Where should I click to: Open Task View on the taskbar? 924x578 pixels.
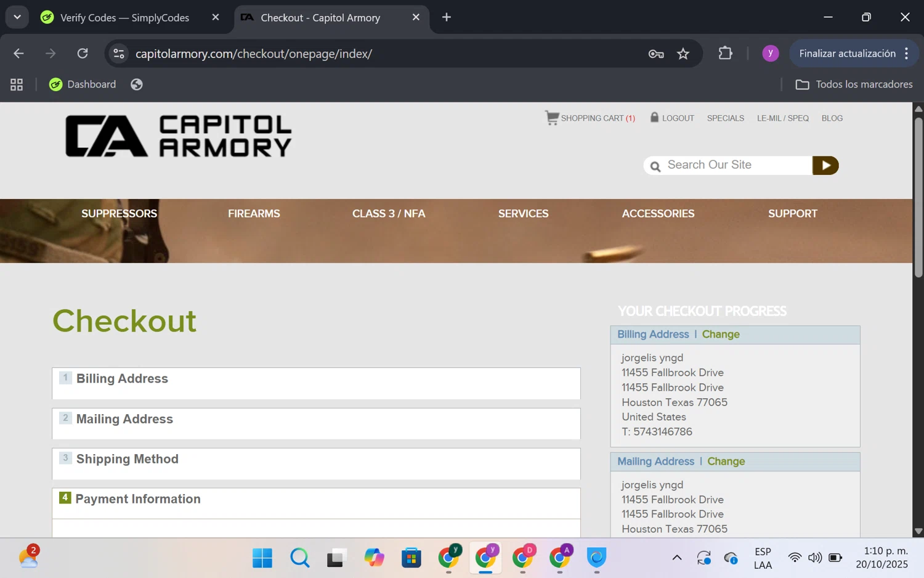(336, 558)
